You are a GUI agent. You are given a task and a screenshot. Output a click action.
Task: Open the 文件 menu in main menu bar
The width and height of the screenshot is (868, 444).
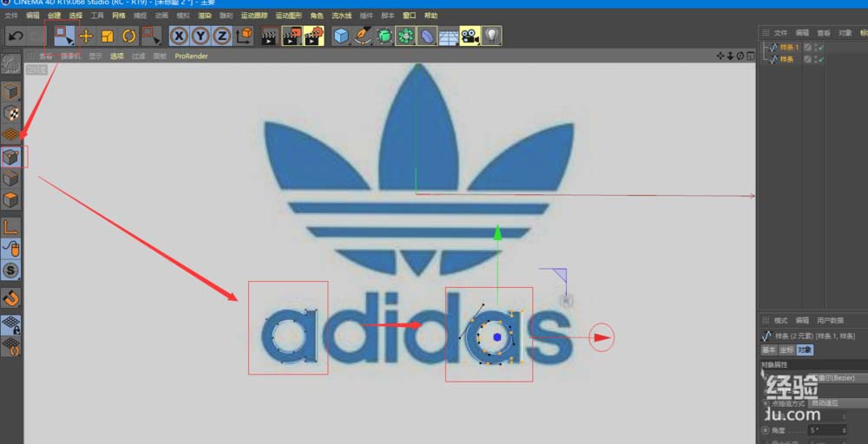pos(11,16)
